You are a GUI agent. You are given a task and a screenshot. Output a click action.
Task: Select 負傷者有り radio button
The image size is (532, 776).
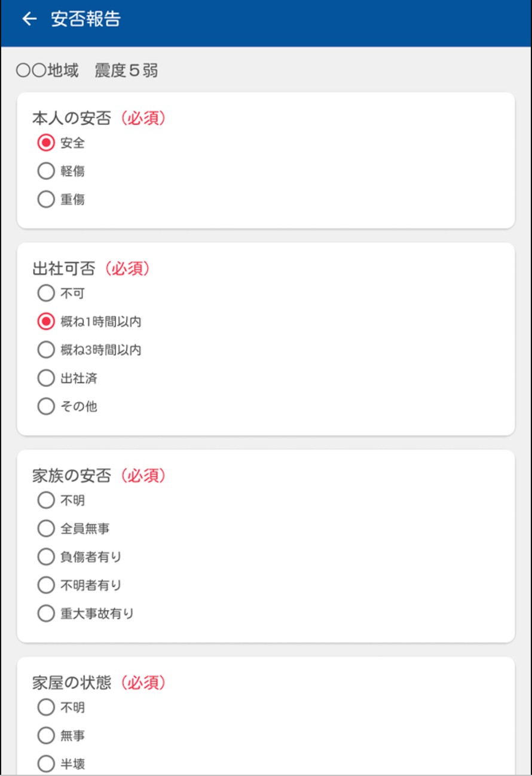coord(46,557)
